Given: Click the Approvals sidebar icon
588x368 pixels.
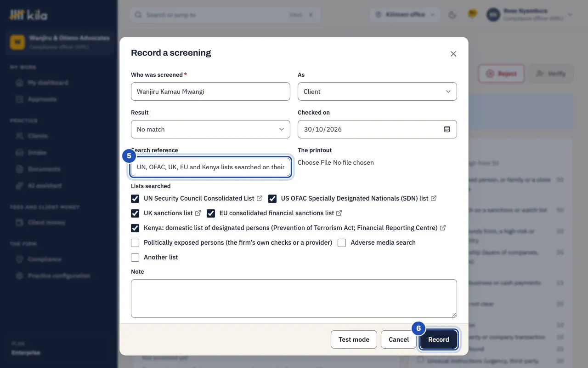Looking at the screenshot, I should click(x=19, y=99).
